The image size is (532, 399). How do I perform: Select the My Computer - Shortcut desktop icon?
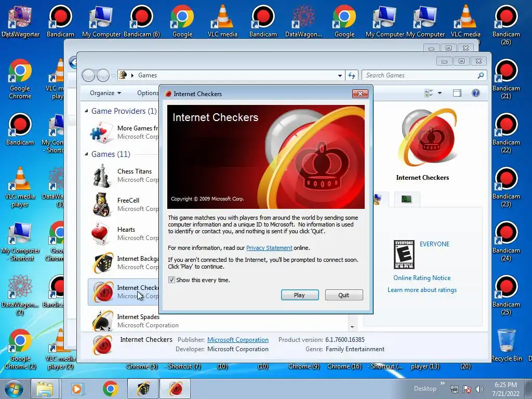point(20,241)
